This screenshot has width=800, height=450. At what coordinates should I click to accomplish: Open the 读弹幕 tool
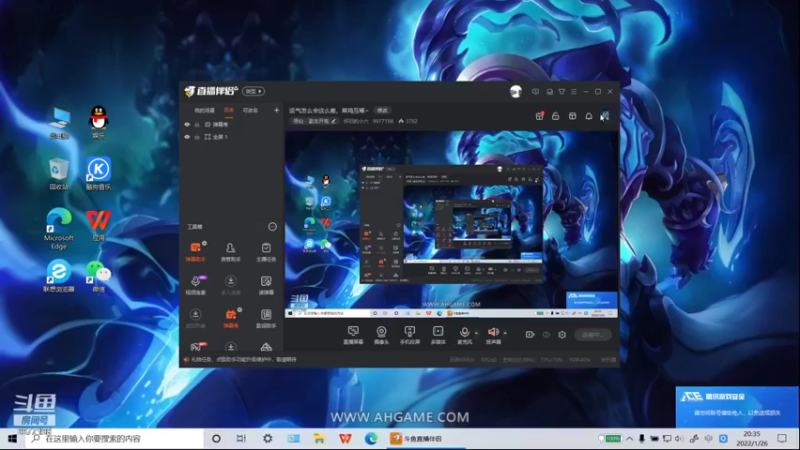[x=266, y=284]
